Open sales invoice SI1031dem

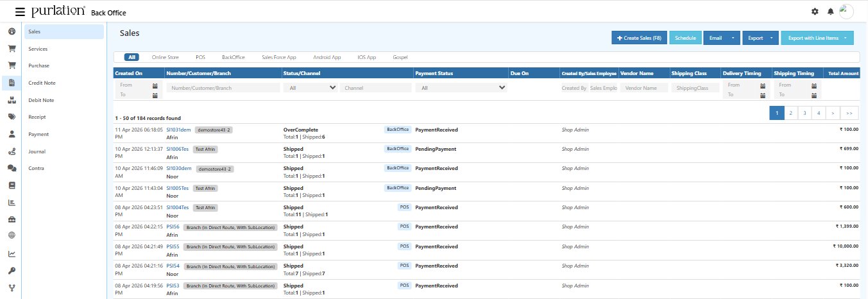pos(179,130)
